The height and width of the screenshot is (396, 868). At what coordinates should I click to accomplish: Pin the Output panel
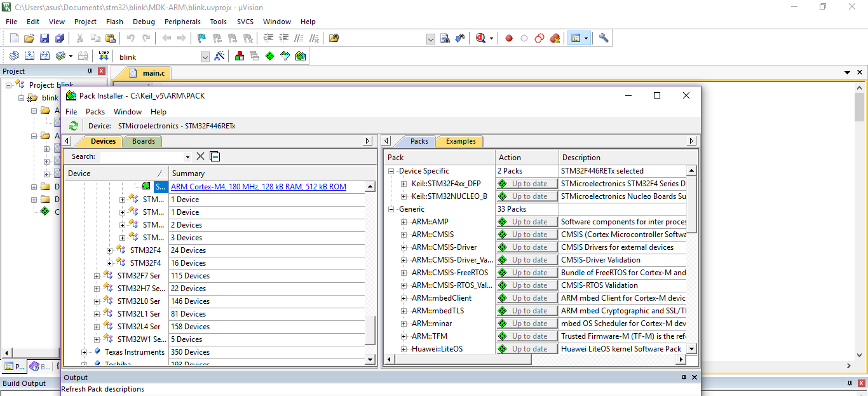[x=684, y=378]
